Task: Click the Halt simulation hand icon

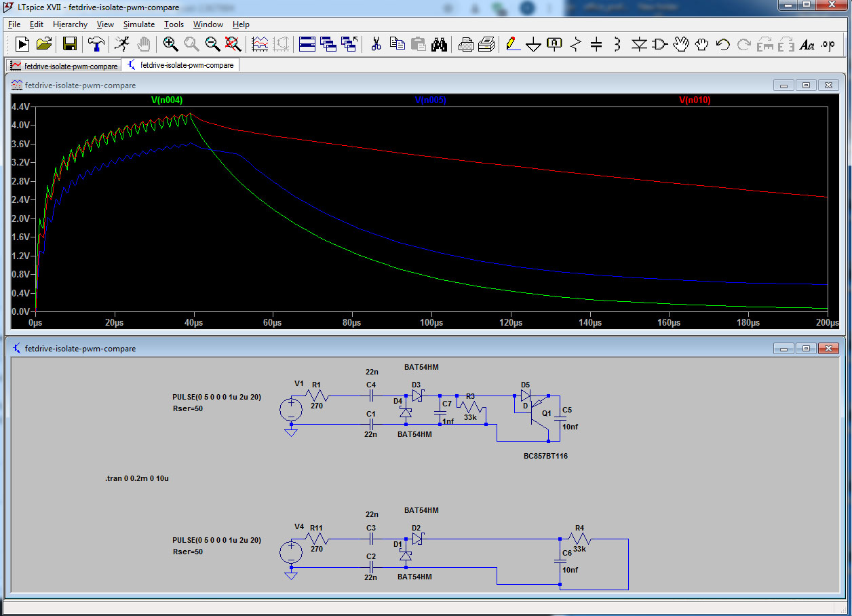Action: coord(143,44)
